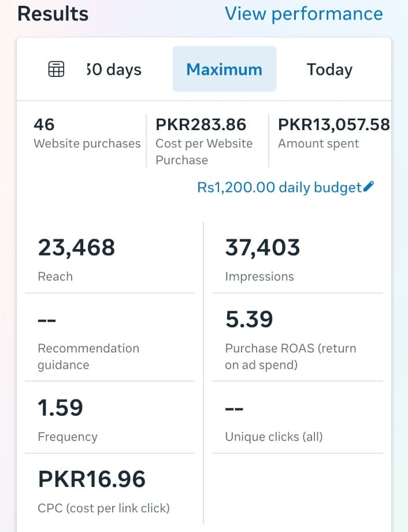408x532 pixels.
Task: Open the date range table icon
Action: coord(56,69)
